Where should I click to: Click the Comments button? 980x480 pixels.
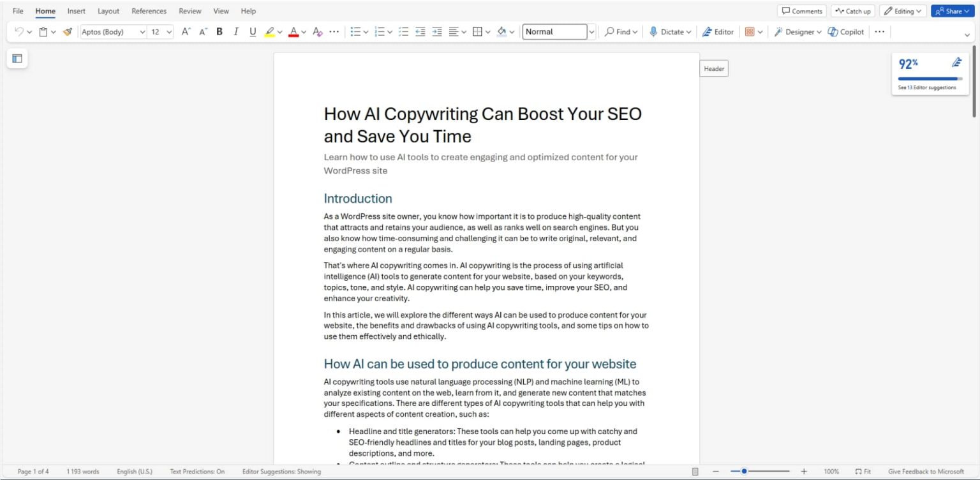pos(802,11)
